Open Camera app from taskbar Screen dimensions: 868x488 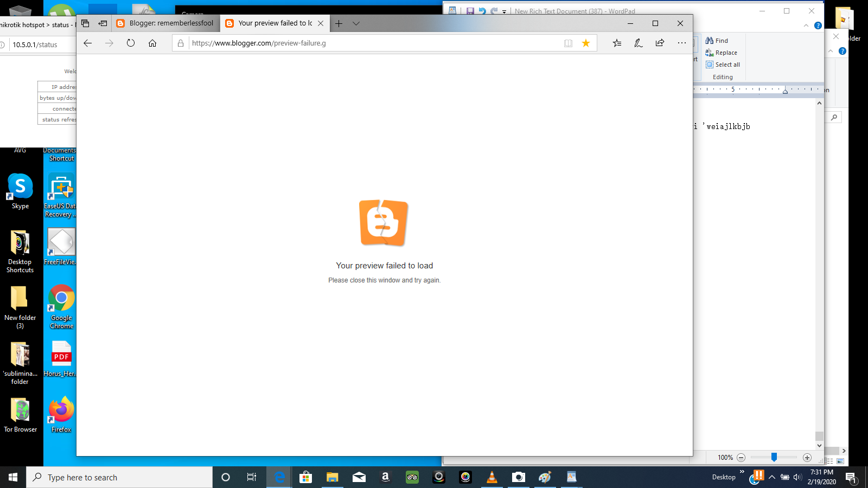519,477
